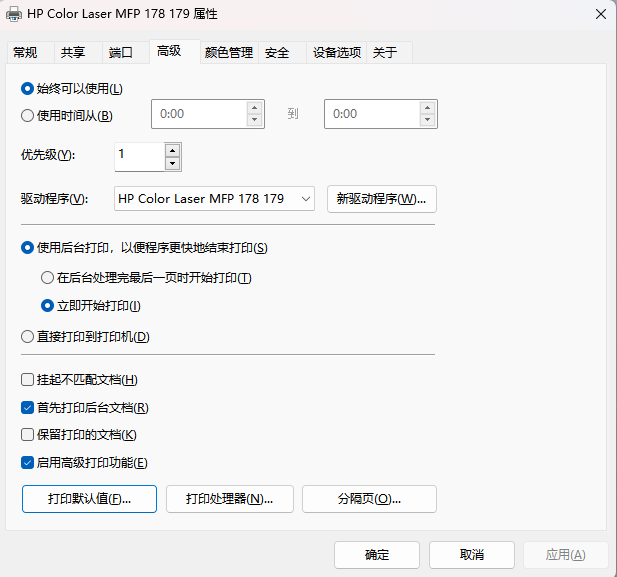Image resolution: width=617 pixels, height=577 pixels.
Task: Confirm with the 确定 button
Action: point(377,555)
